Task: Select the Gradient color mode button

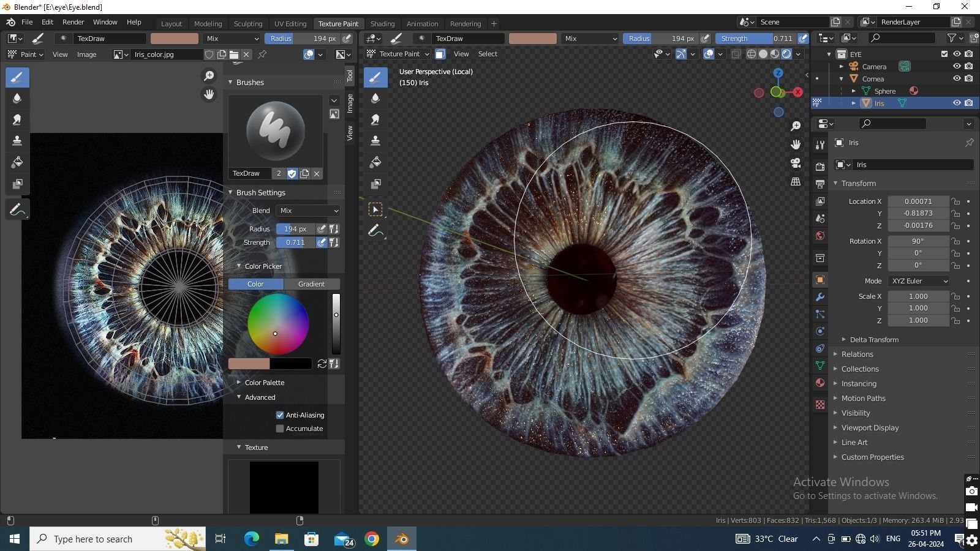Action: click(312, 284)
